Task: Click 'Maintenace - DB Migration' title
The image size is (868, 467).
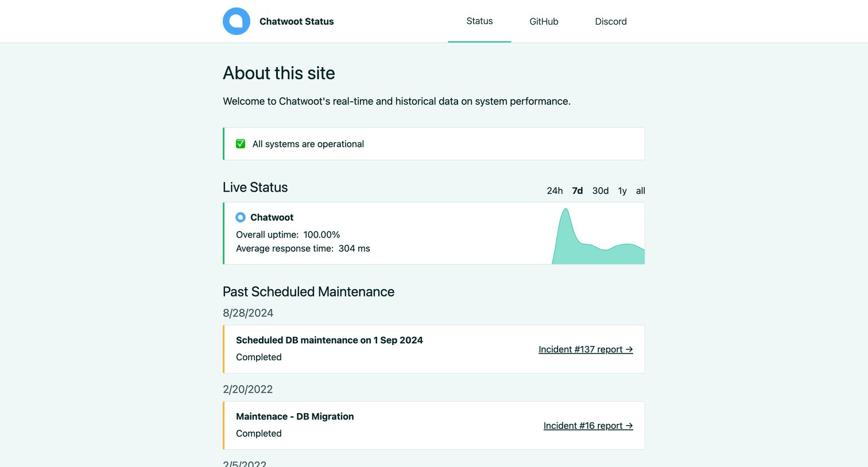Action: [295, 417]
